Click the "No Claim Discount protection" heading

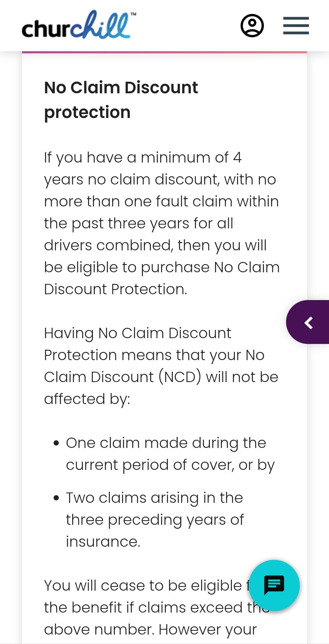point(121,100)
